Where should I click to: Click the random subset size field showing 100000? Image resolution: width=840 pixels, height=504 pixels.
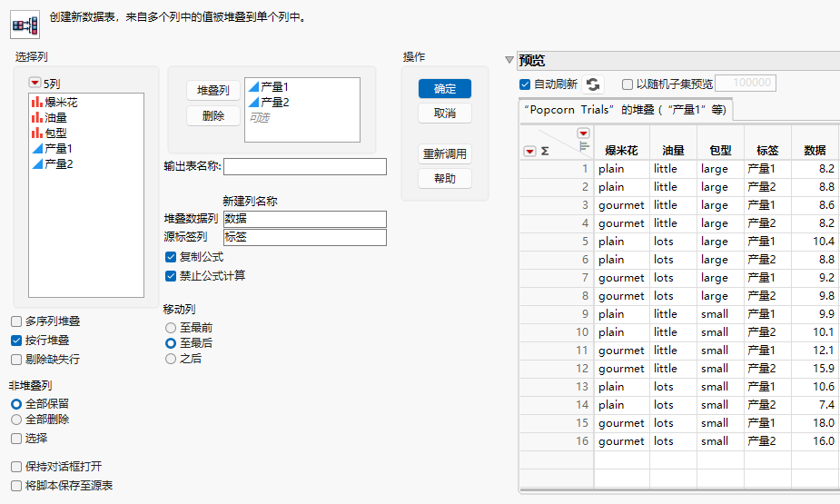pyautogui.click(x=746, y=83)
